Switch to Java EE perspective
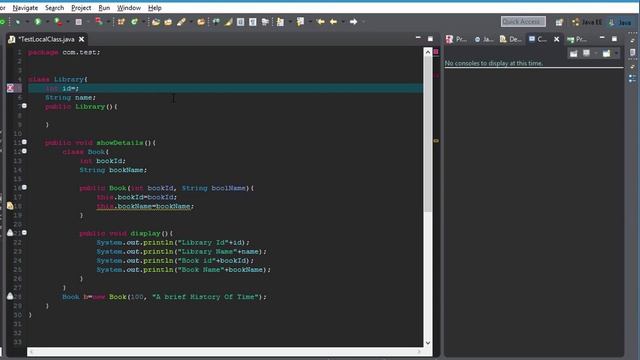640x360 pixels. pos(587,22)
